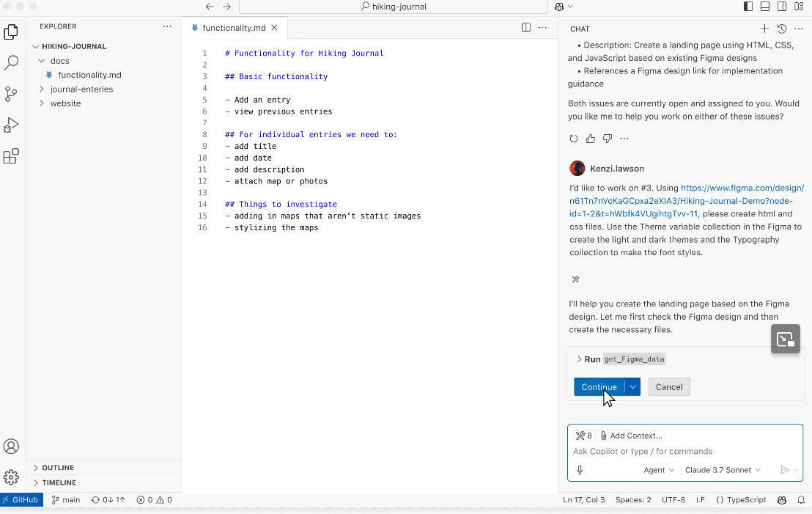The image size is (812, 514).
Task: Open the Extensions view
Action: [11, 156]
